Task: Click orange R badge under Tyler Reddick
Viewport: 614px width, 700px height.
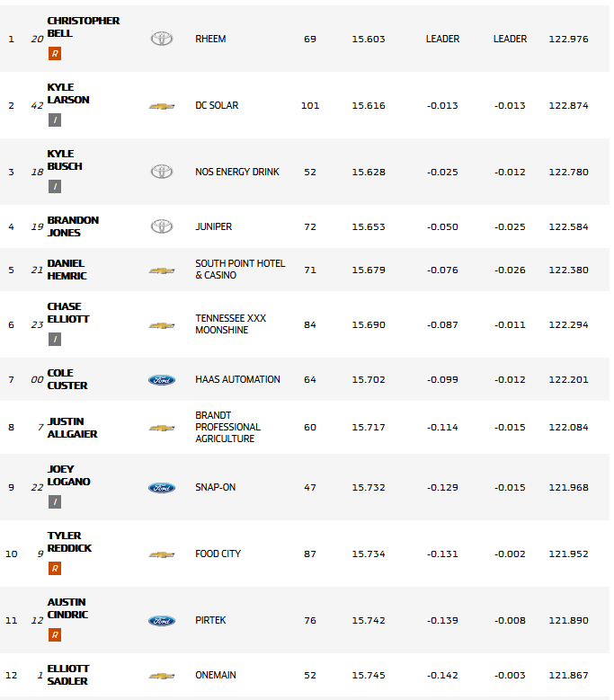Action: [55, 568]
